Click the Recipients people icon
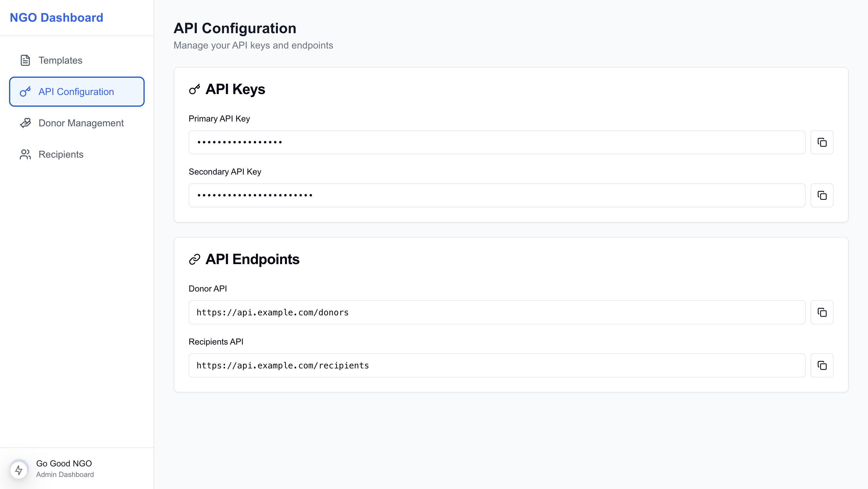The width and height of the screenshot is (868, 489). pyautogui.click(x=25, y=154)
